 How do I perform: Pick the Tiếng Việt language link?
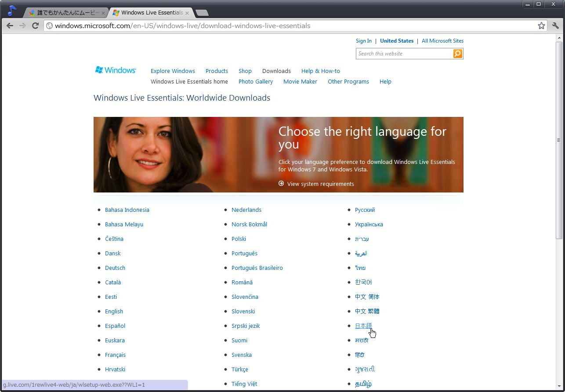click(244, 384)
